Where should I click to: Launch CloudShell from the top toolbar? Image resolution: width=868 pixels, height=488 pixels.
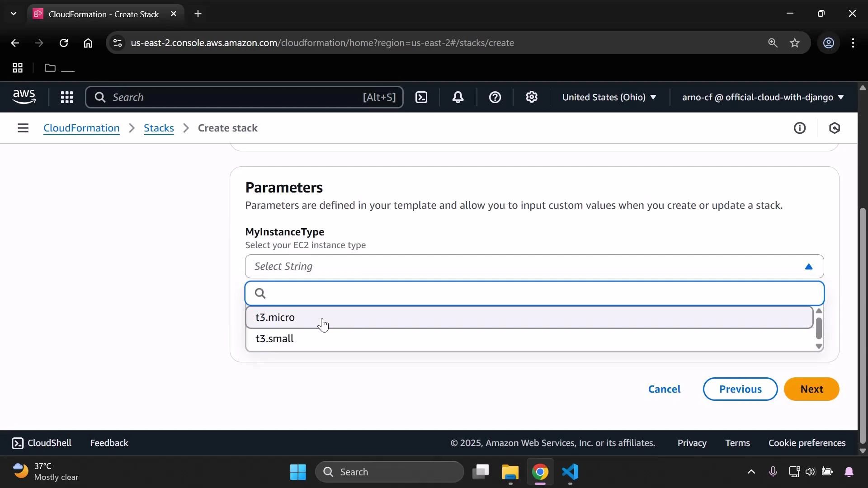421,97
